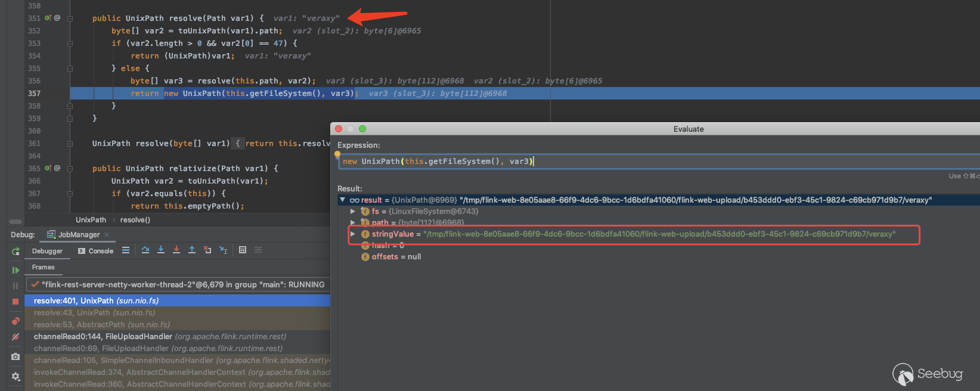The height and width of the screenshot is (391, 980).
Task: Click the Drop Frame icon
Action: pos(207,250)
